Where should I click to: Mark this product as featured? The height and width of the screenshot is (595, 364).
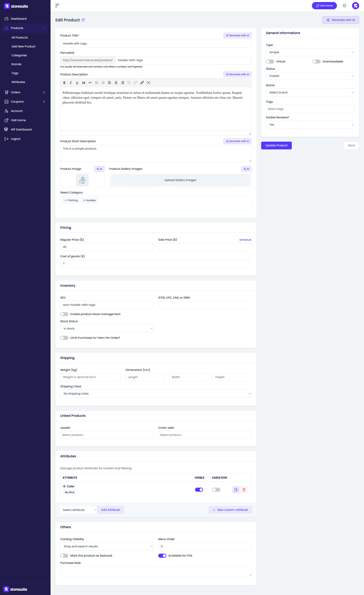(x=64, y=556)
